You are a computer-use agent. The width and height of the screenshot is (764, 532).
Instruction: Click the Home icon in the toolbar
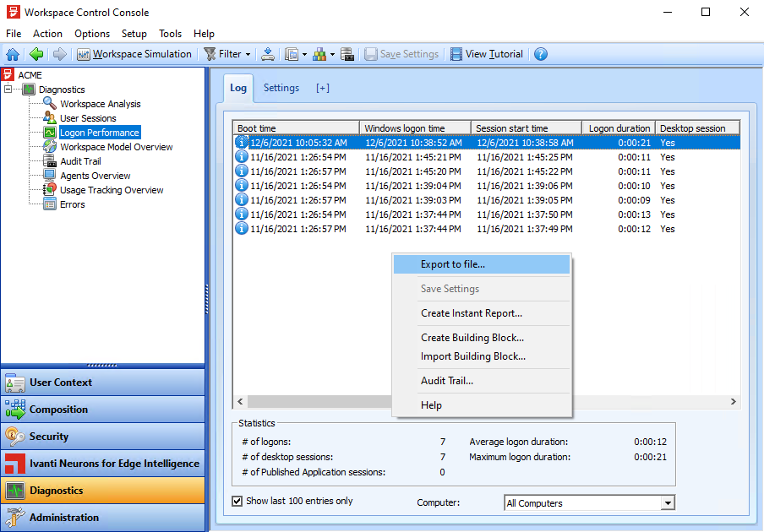[13, 54]
